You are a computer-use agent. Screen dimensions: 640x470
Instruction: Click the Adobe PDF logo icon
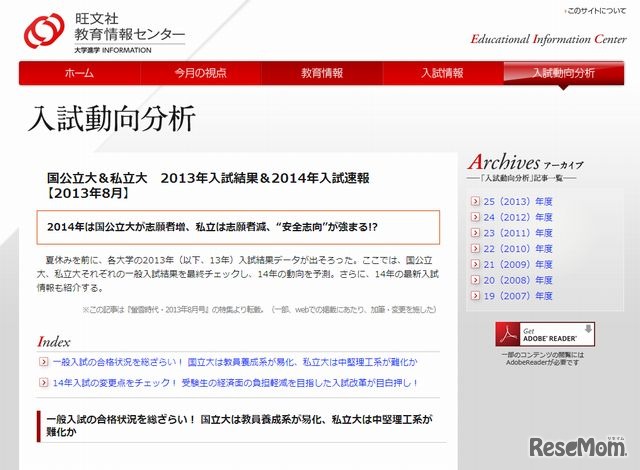pyautogui.click(x=507, y=334)
